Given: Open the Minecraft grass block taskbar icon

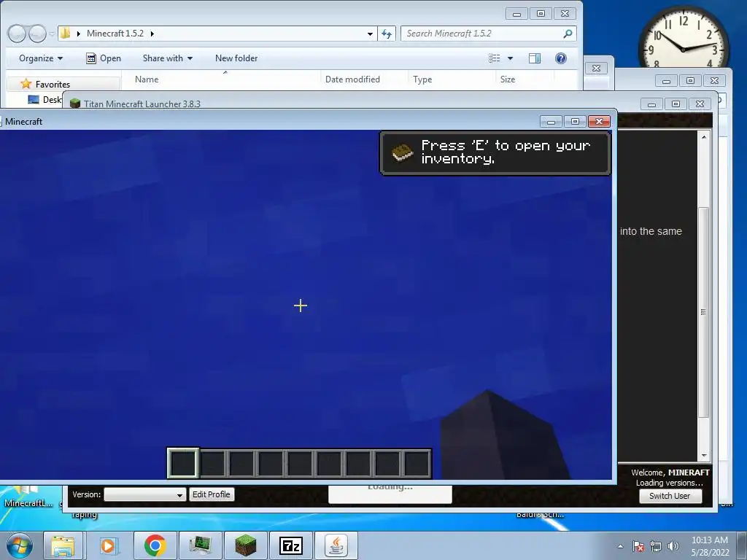Looking at the screenshot, I should click(x=245, y=545).
